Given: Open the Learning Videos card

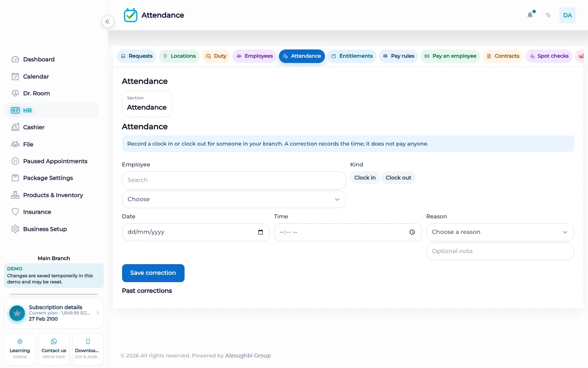Looking at the screenshot, I should click(20, 349).
